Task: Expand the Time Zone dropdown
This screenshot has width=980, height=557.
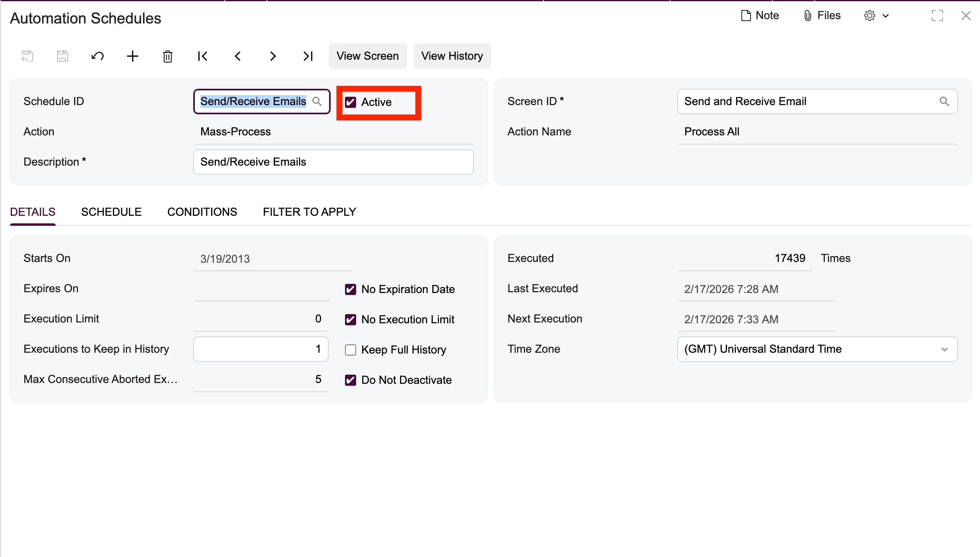Action: [944, 349]
